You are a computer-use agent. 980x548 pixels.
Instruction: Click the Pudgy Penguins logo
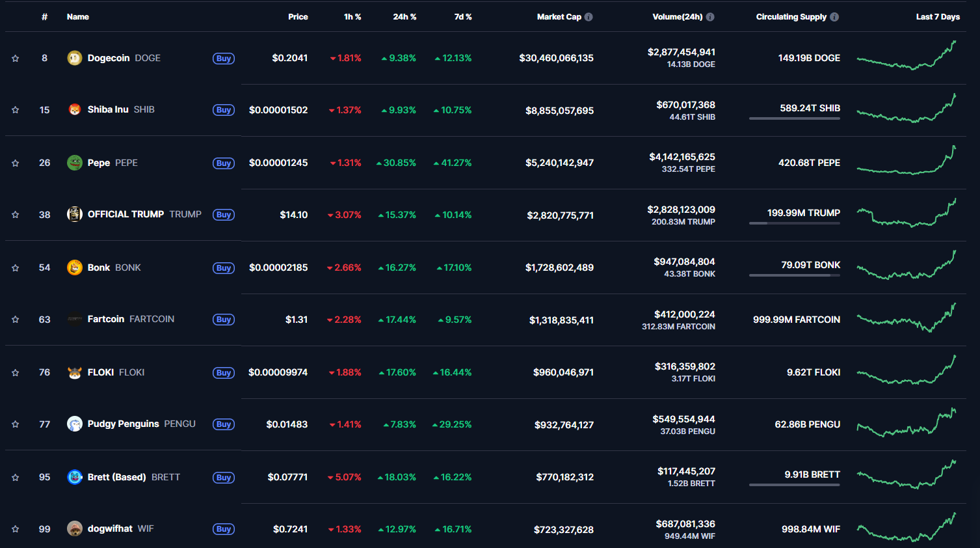pos(75,424)
